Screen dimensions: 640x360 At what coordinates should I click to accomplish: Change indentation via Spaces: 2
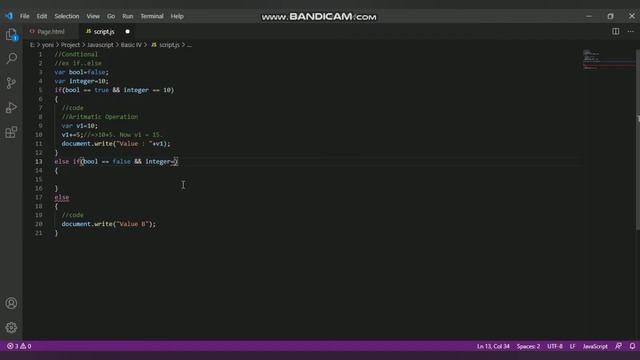click(x=528, y=346)
